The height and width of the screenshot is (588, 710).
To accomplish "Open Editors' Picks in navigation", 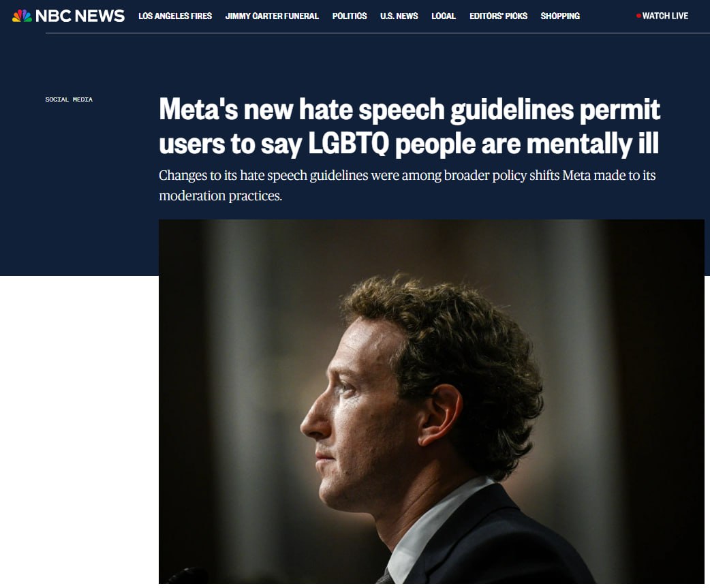I will [499, 16].
